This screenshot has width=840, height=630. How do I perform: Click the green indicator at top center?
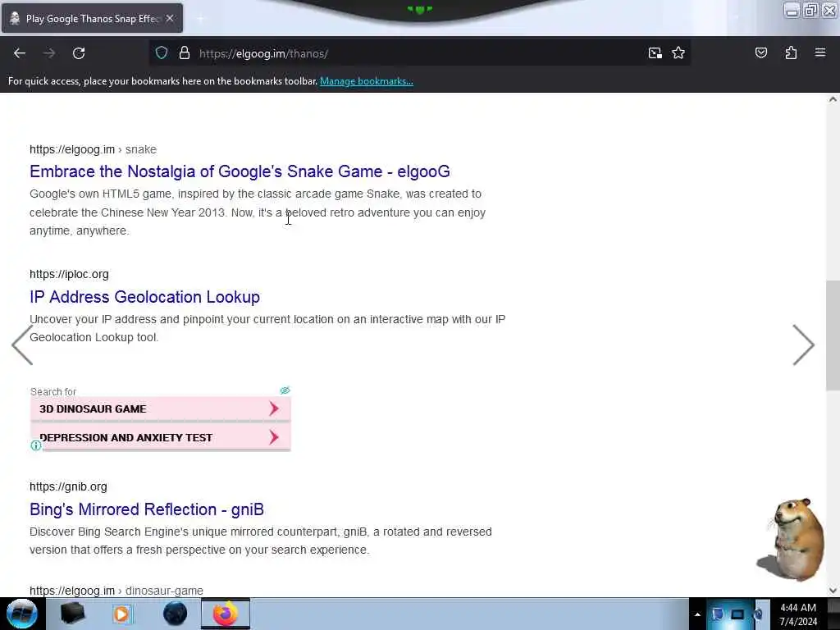point(419,9)
